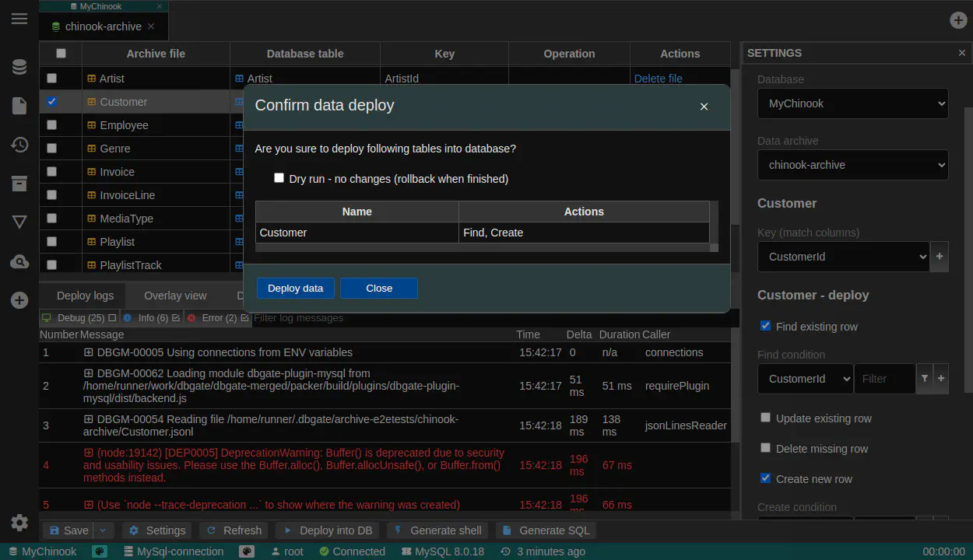
Task: Click Deploy data button
Action: [x=296, y=288]
